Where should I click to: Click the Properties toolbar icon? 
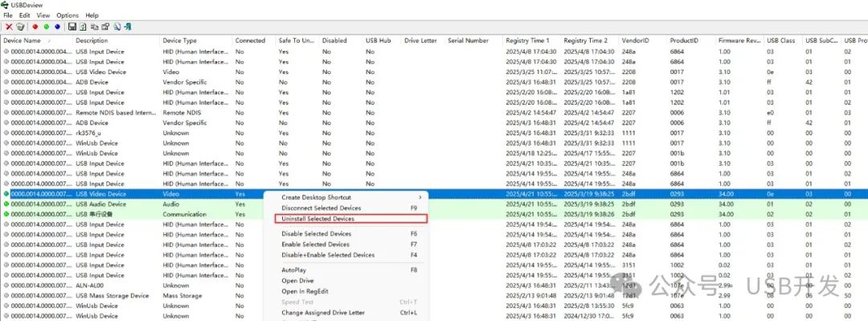105,27
